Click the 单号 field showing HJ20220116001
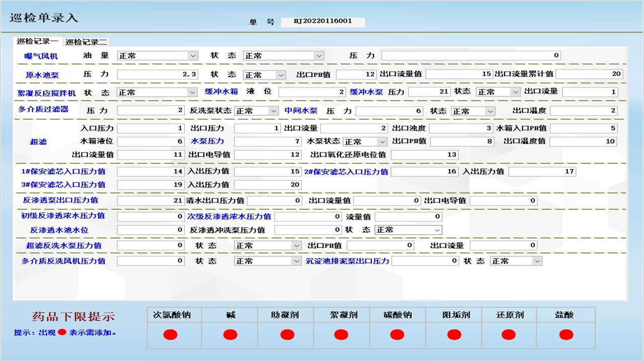This screenshot has width=644, height=362. tap(323, 22)
